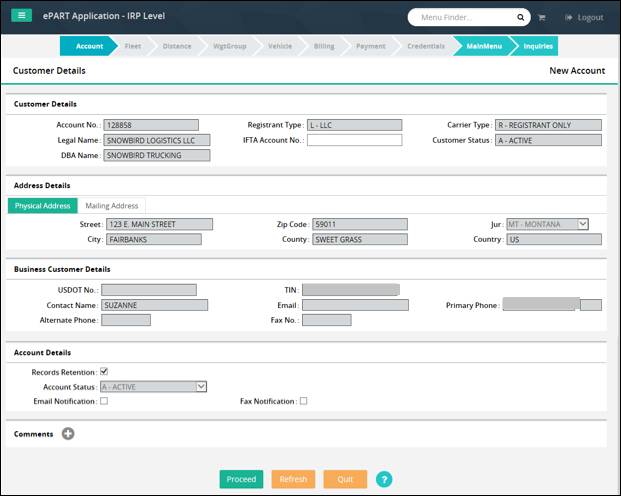
Task: Focus the Menu Finder search box
Action: [x=463, y=17]
